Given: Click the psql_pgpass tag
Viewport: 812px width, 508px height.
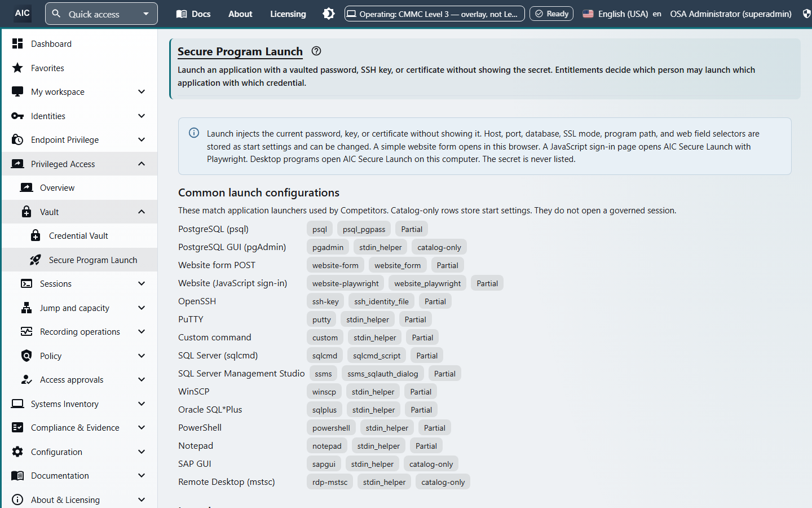Looking at the screenshot, I should point(364,229).
